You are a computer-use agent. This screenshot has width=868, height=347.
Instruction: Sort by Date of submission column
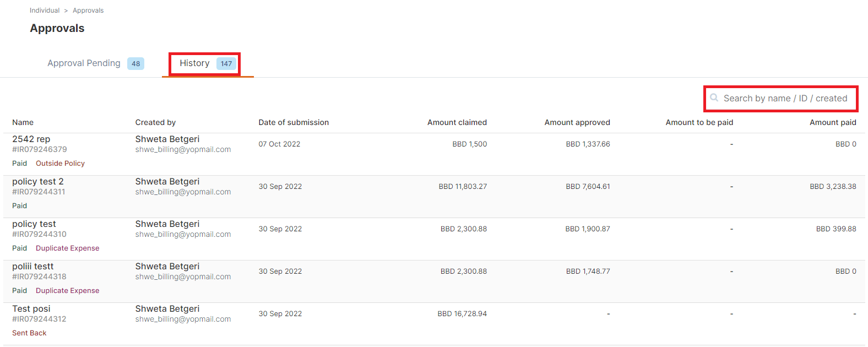coord(294,122)
